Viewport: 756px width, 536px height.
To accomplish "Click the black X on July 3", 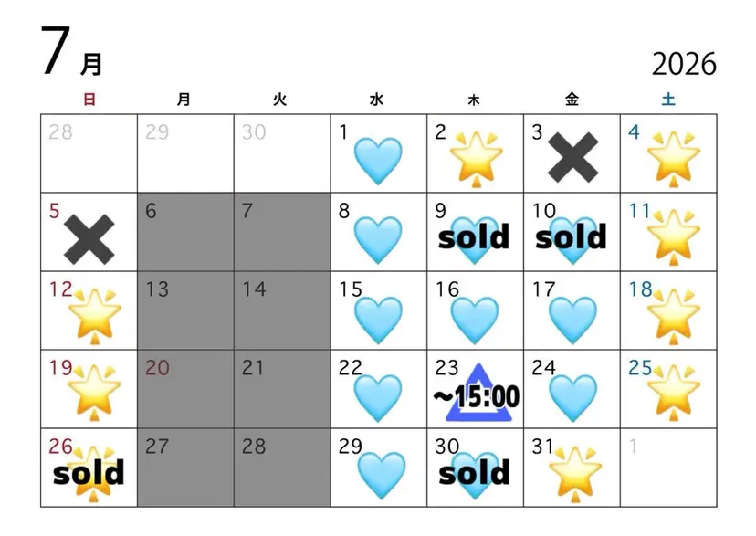I will [x=573, y=158].
